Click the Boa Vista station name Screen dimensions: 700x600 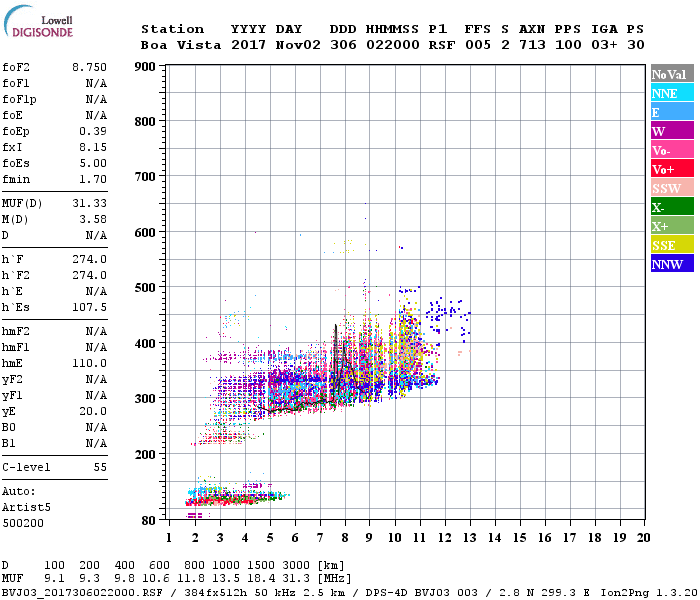[x=181, y=45]
